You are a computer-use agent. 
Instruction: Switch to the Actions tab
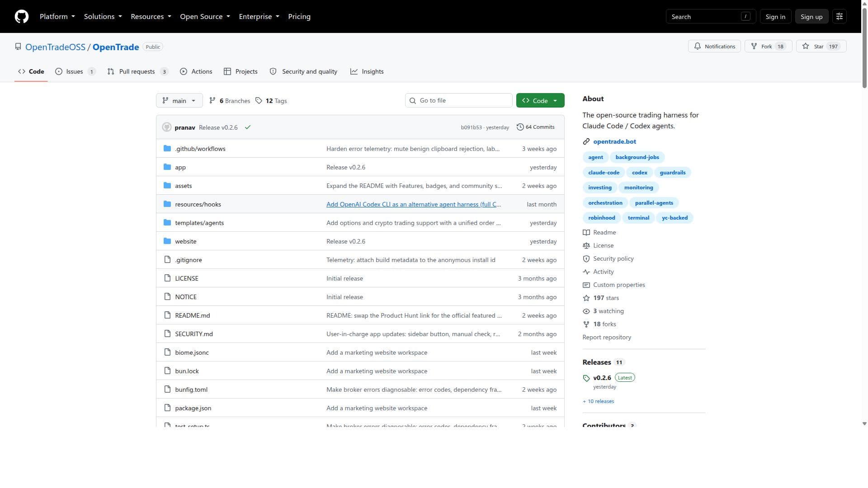[196, 72]
